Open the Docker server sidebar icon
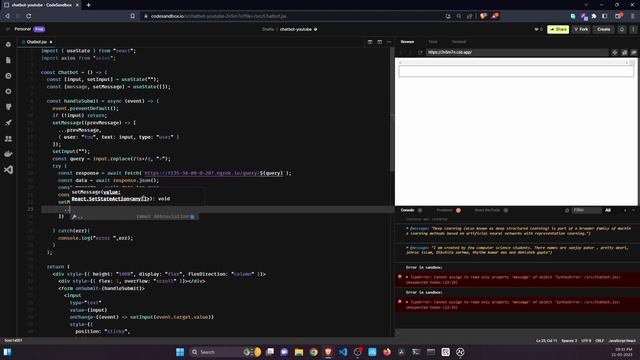Image resolution: width=640 pixels, height=360 pixels. (8, 154)
